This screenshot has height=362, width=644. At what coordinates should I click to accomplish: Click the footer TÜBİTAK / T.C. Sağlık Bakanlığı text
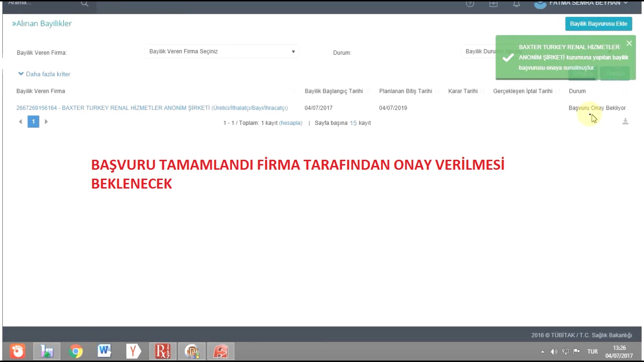(581, 335)
